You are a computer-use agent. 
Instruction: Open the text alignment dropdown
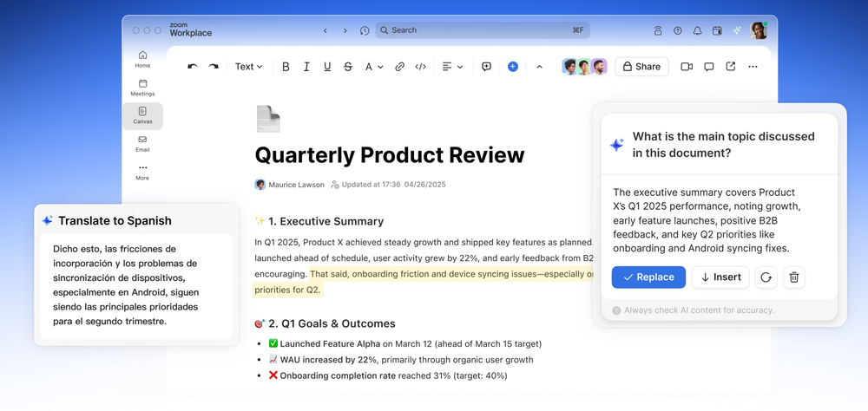tap(452, 67)
